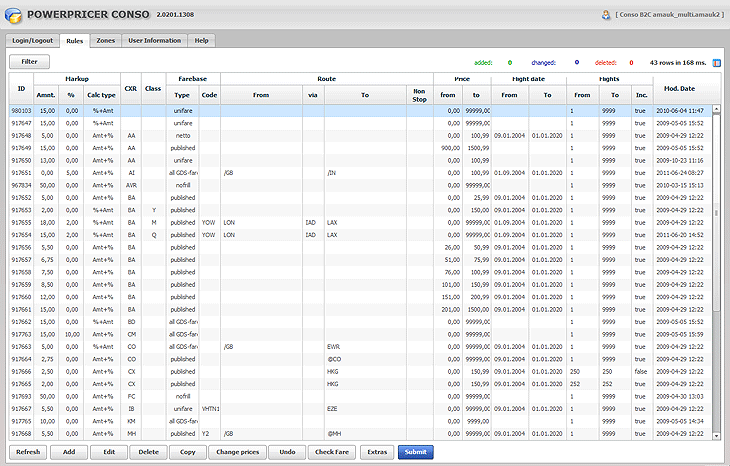
Task: Select row with ID 917661
Action: [x=361, y=310]
